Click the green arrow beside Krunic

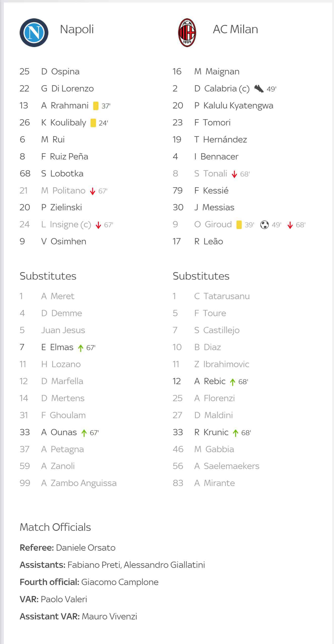[236, 433]
